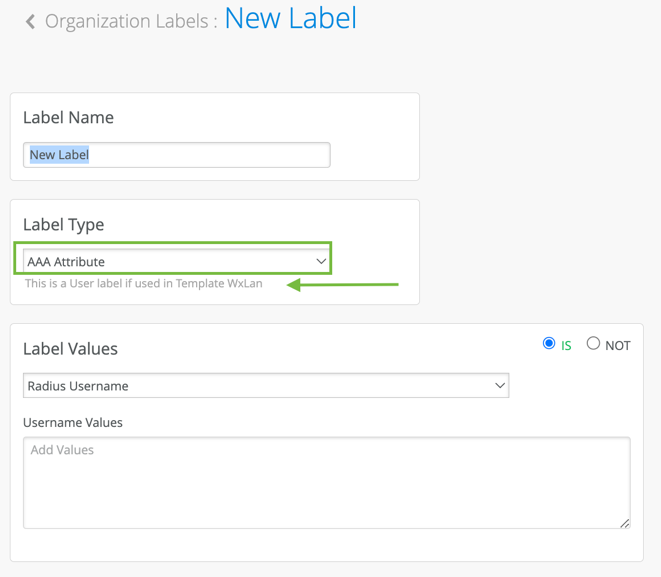This screenshot has height=577, width=661.
Task: Grab the textarea resize handle corner
Action: (624, 522)
